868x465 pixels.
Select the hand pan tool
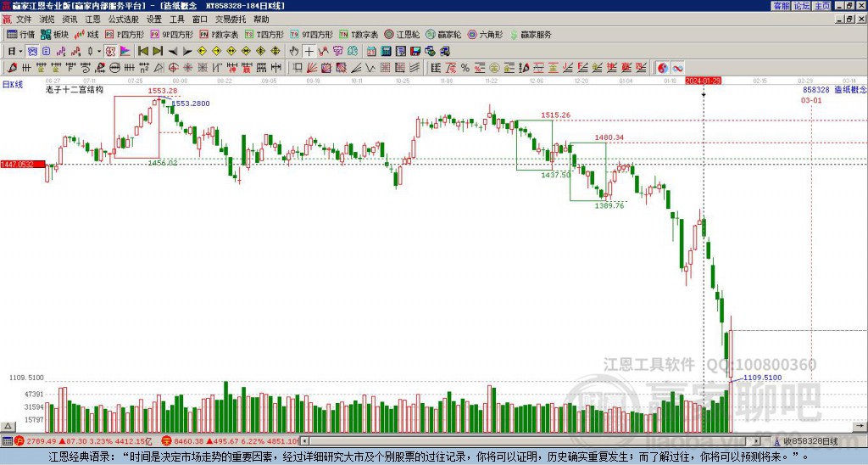[x=294, y=52]
